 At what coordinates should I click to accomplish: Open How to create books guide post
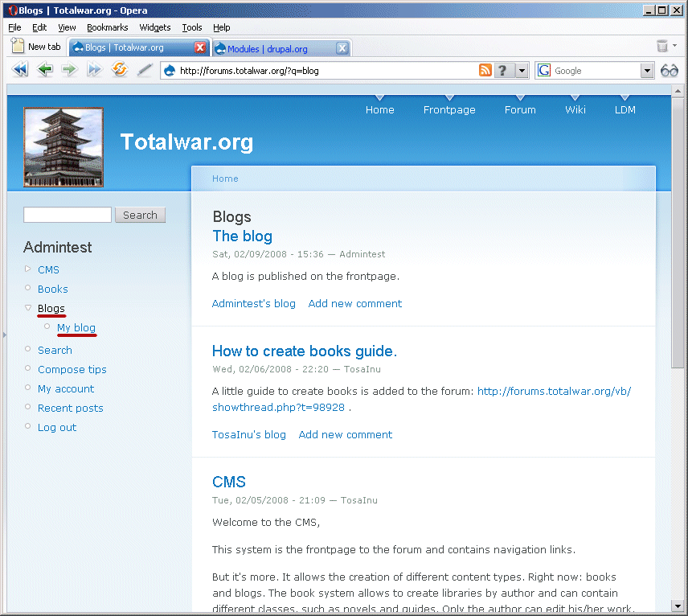[x=305, y=351]
